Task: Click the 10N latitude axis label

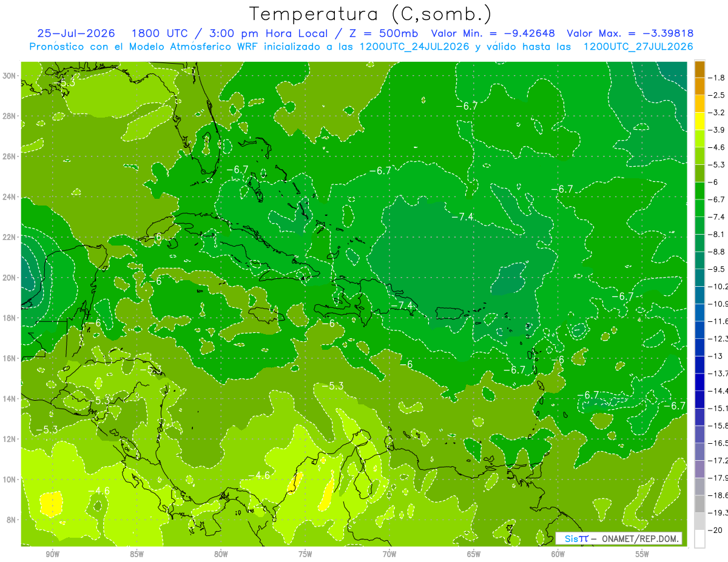Action: (x=10, y=479)
